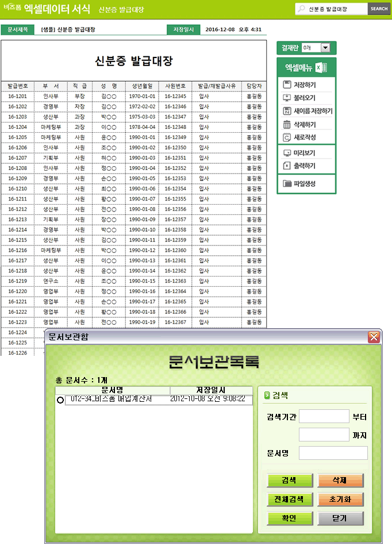Click employee number cell 16-12367

point(175,322)
